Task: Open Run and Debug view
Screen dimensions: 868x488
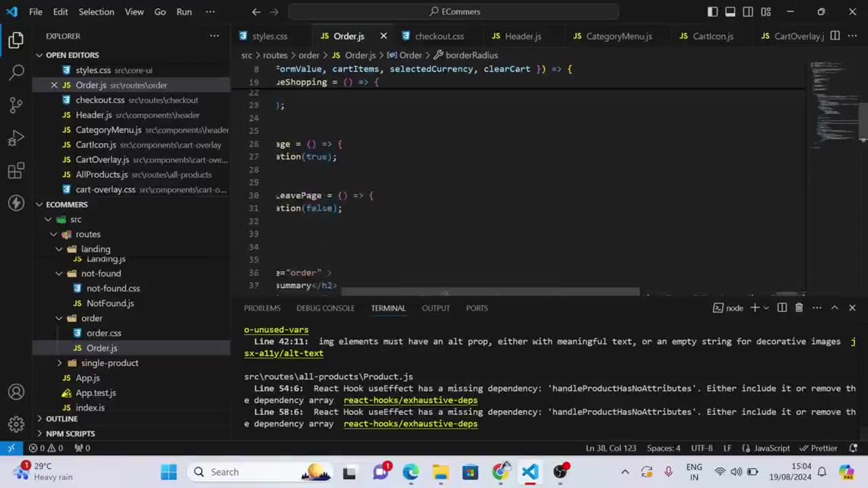Action: point(16,138)
